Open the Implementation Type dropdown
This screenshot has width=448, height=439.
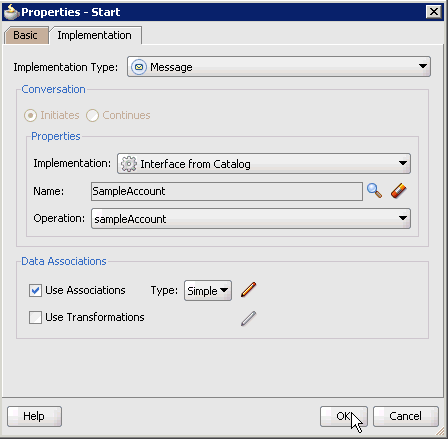click(279, 67)
